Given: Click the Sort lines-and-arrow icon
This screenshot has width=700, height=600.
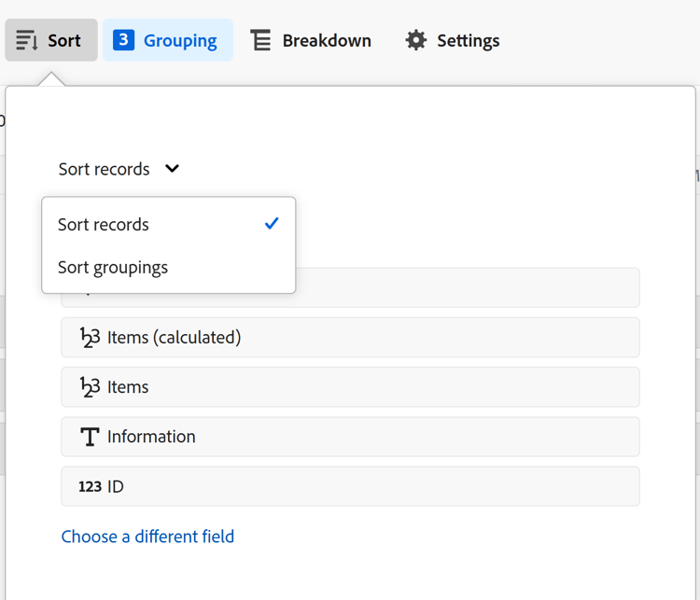Looking at the screenshot, I should 27,40.
